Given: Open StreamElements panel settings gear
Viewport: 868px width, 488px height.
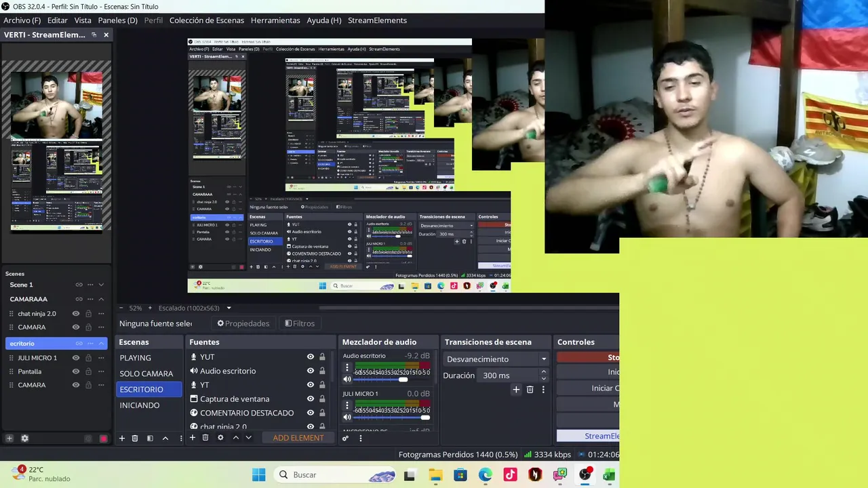Looking at the screenshot, I should click(x=24, y=439).
